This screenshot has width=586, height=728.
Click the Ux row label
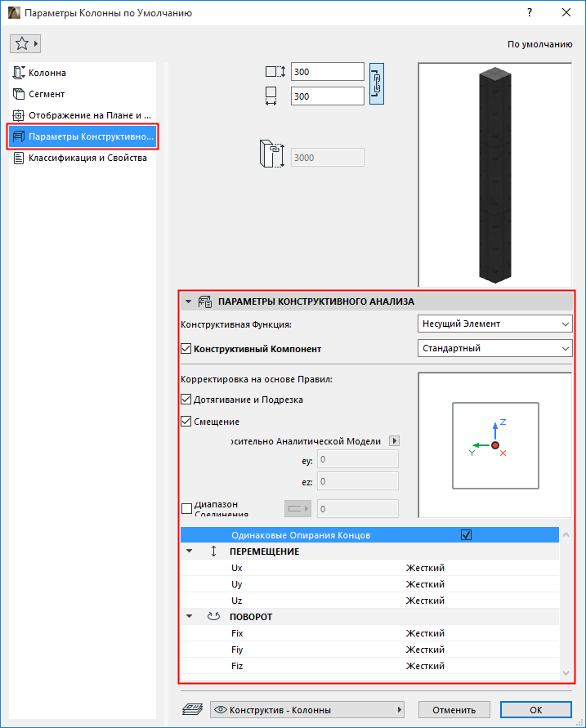pos(237,568)
